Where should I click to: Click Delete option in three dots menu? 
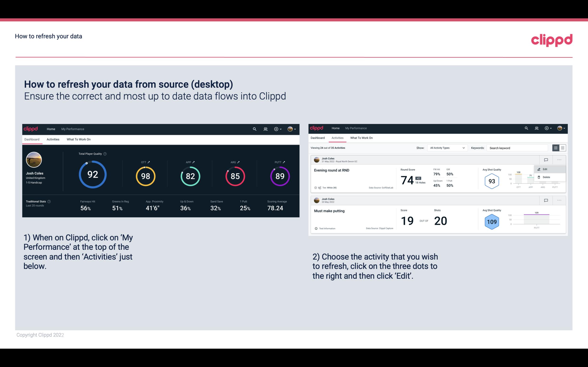pyautogui.click(x=546, y=177)
